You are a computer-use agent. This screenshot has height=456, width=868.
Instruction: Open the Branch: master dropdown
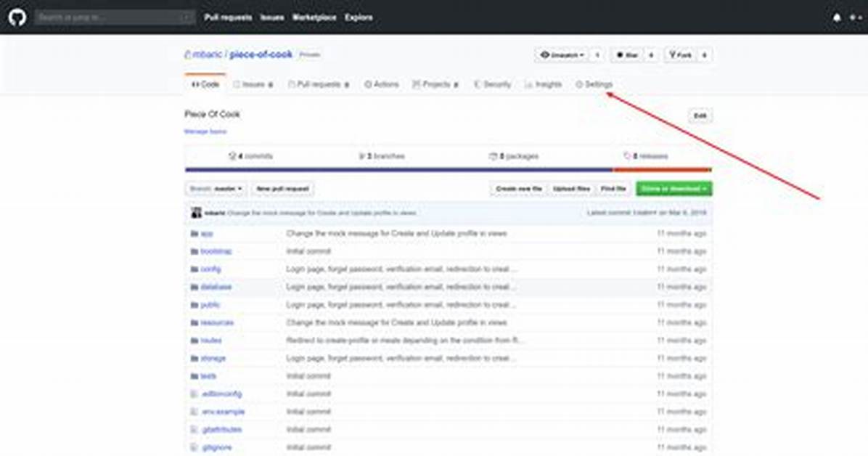[x=216, y=189]
